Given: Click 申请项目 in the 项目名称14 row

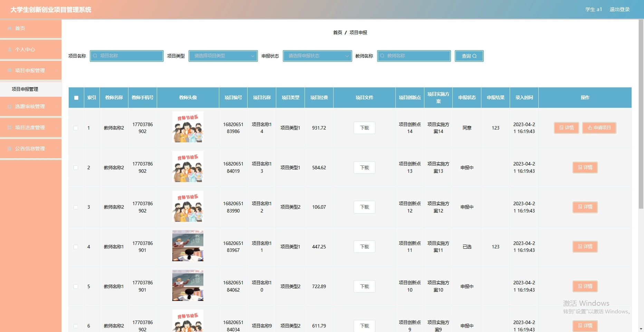Looking at the screenshot, I should (599, 128).
